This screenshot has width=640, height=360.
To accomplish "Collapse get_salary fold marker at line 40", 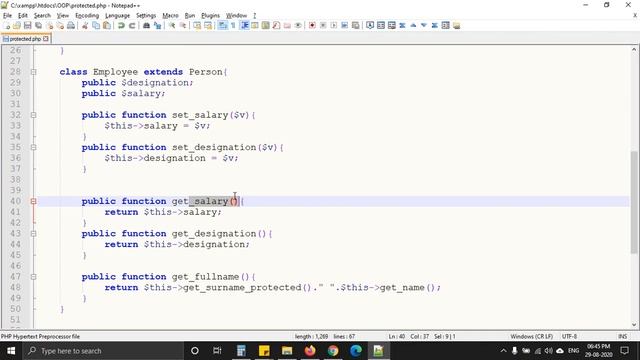I will (33, 201).
